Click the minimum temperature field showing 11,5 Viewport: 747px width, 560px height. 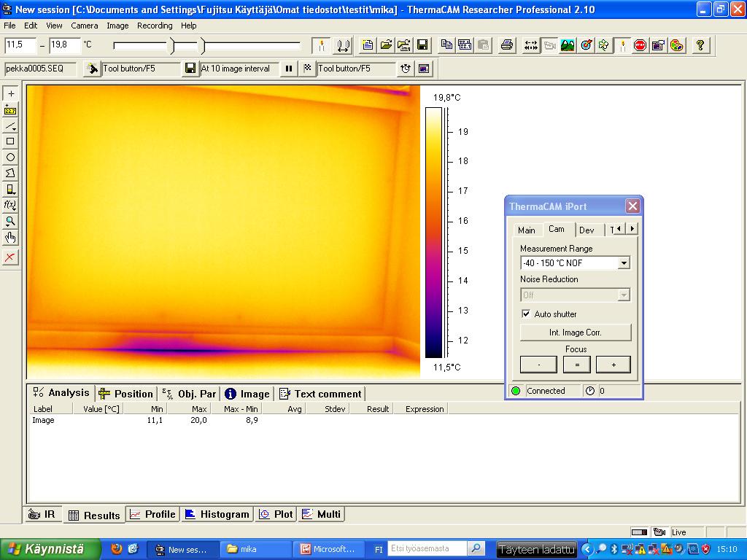[20, 45]
